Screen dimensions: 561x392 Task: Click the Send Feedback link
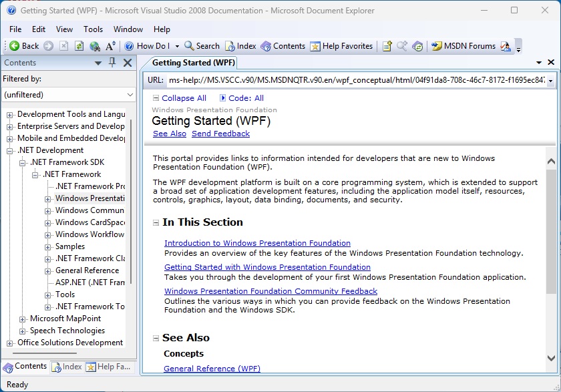221,134
